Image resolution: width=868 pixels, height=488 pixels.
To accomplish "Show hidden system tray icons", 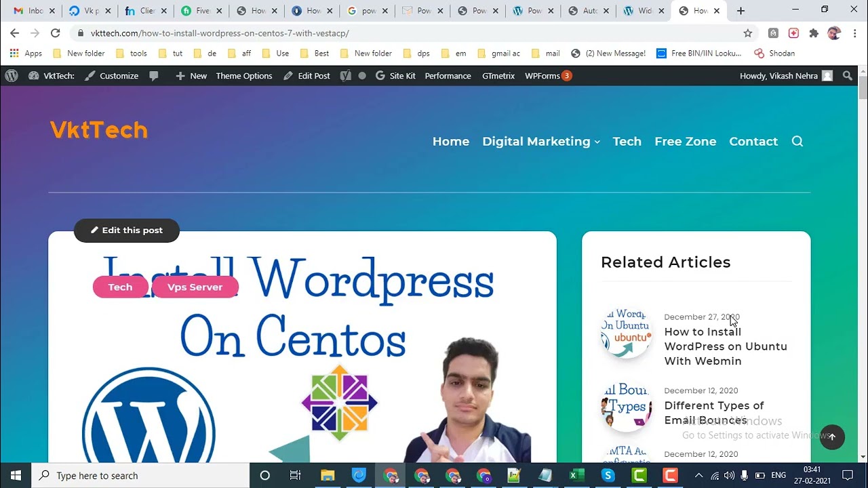I will [698, 475].
